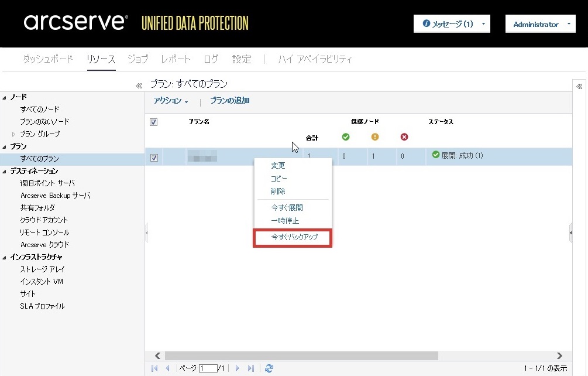588x376 pixels.
Task: Click the arcserve logo
Action: click(x=75, y=22)
